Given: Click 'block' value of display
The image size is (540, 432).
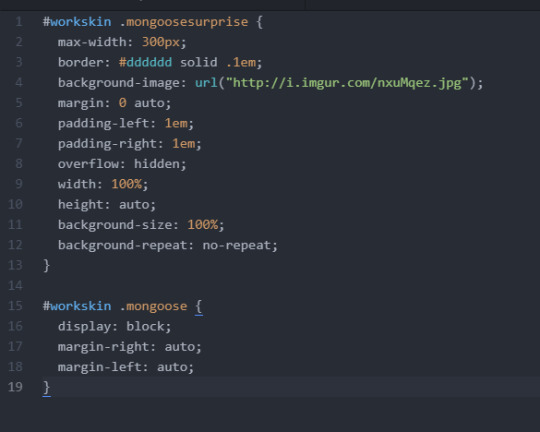Looking at the screenshot, I should tap(145, 327).
